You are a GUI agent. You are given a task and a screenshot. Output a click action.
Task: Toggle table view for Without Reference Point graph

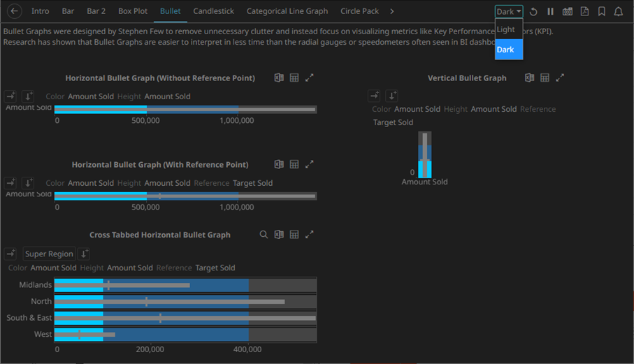pyautogui.click(x=294, y=78)
